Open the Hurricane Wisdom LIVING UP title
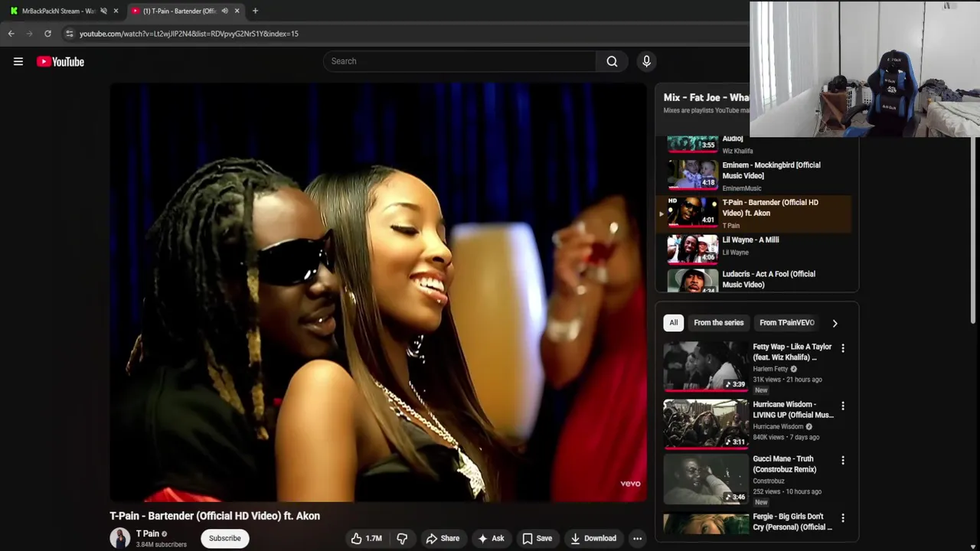Viewport: 980px width, 551px height. point(793,409)
